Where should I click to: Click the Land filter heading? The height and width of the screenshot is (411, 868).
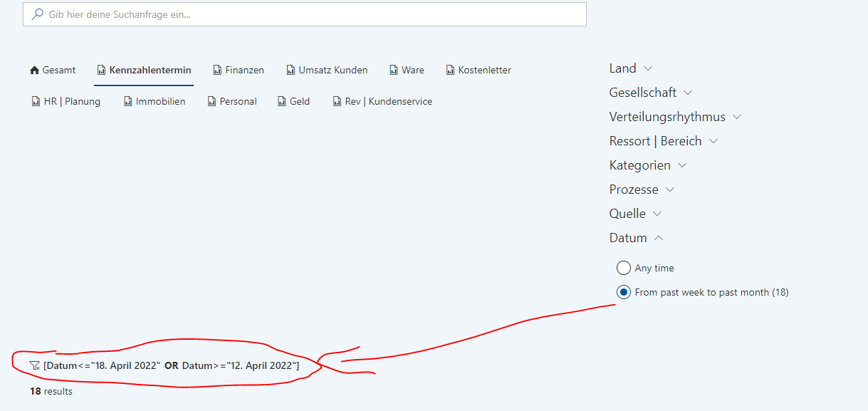coord(623,68)
